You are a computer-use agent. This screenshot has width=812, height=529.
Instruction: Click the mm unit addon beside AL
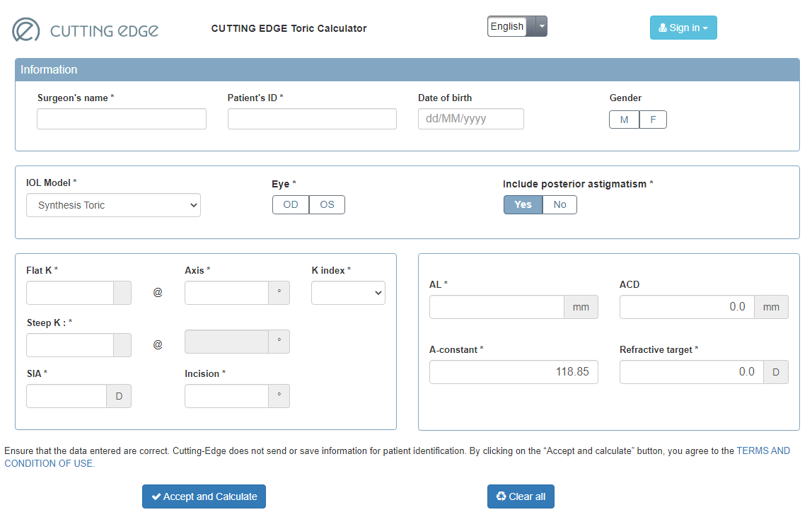(x=581, y=307)
